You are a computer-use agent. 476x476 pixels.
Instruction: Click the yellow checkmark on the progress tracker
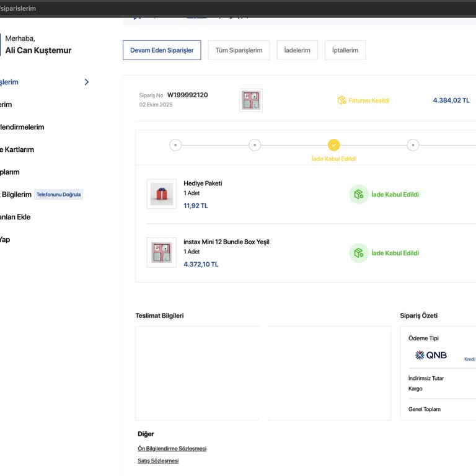point(334,145)
